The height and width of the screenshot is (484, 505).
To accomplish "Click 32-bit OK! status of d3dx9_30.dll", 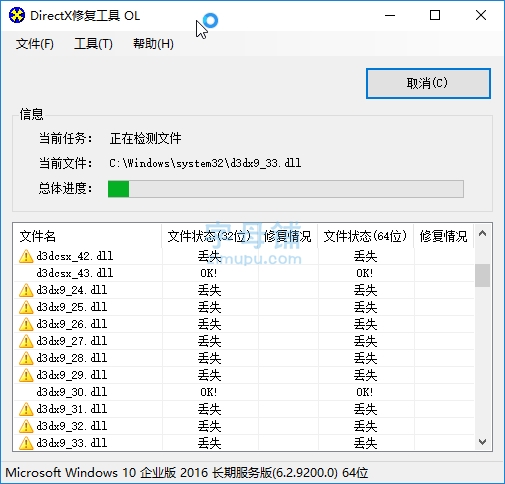I will tap(209, 392).
